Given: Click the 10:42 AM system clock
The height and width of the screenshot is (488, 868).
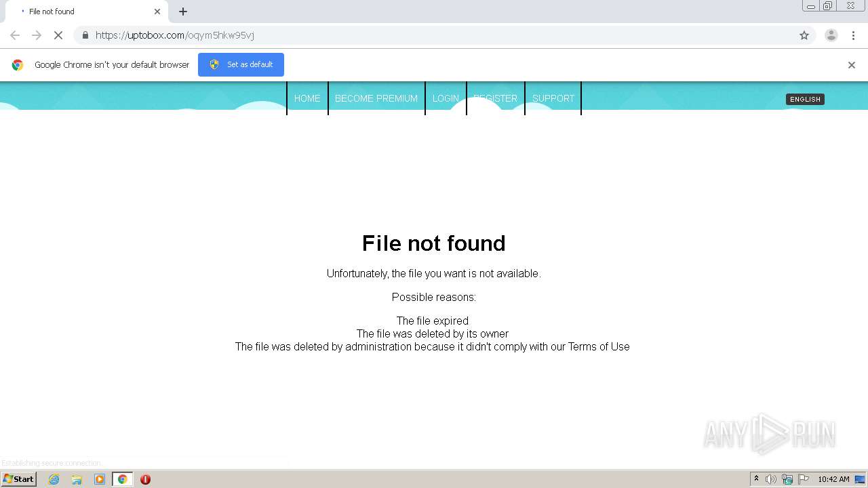Looking at the screenshot, I should (x=833, y=479).
